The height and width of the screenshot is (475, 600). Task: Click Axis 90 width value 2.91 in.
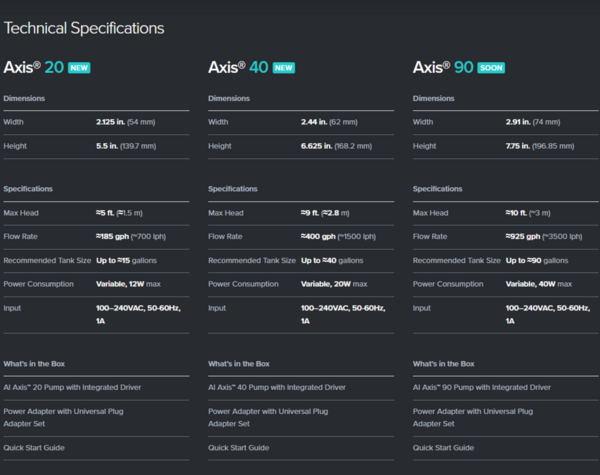point(533,122)
